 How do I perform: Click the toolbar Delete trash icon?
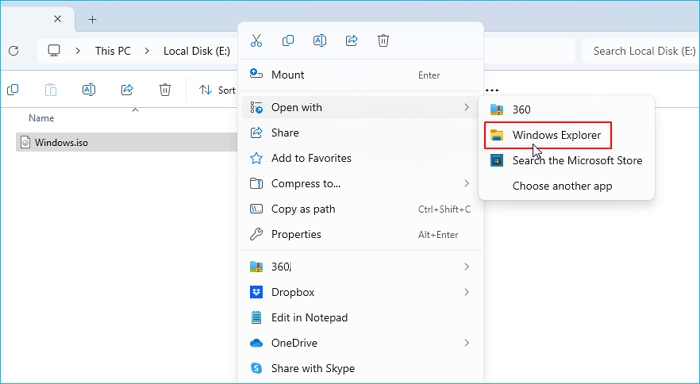(165, 90)
